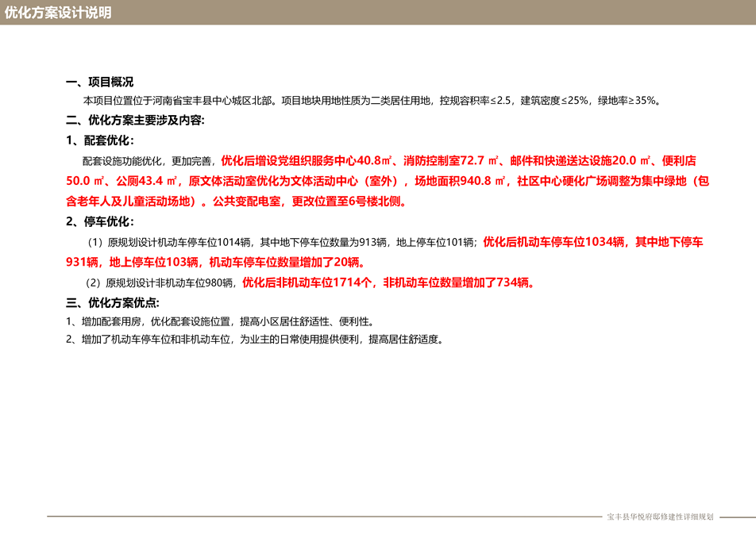Select the red text 优化后非机动车位1714个
This screenshot has width=756, height=534.
pyautogui.click(x=306, y=282)
